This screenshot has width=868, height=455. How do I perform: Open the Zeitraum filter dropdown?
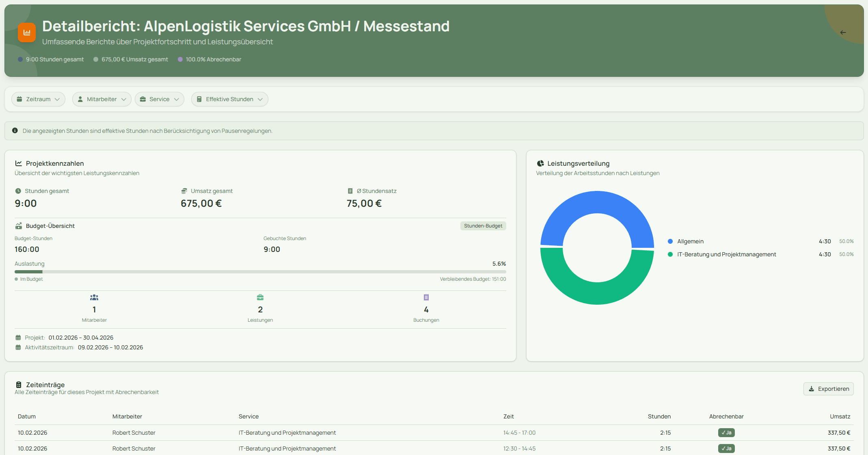(x=38, y=99)
